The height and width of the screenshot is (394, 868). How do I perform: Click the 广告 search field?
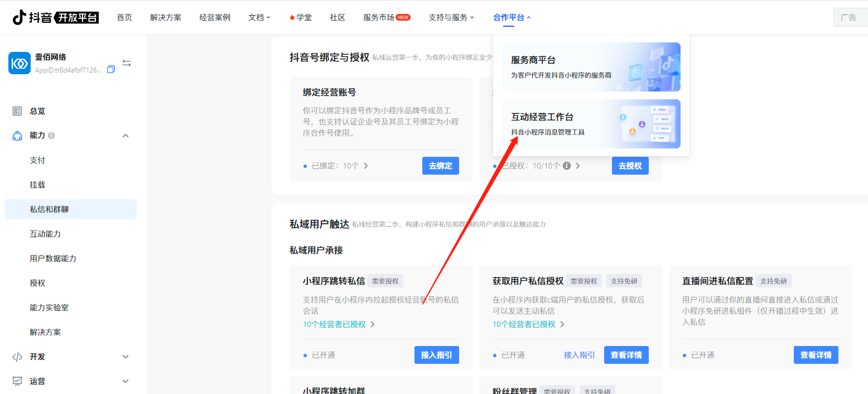[851, 17]
